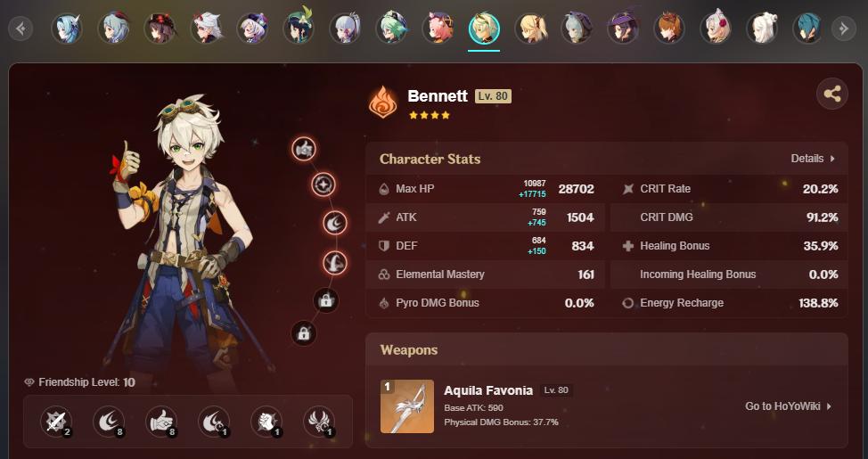
Task: Show next characters with right arrow
Action: click(x=844, y=29)
